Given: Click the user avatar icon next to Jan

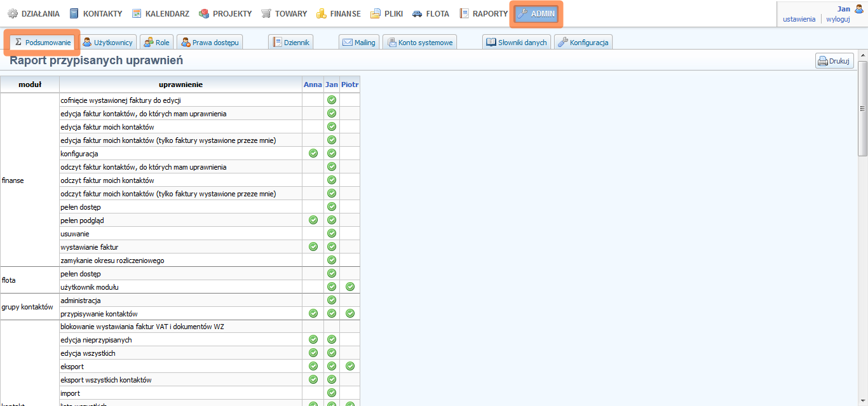Looking at the screenshot, I should click(859, 9).
